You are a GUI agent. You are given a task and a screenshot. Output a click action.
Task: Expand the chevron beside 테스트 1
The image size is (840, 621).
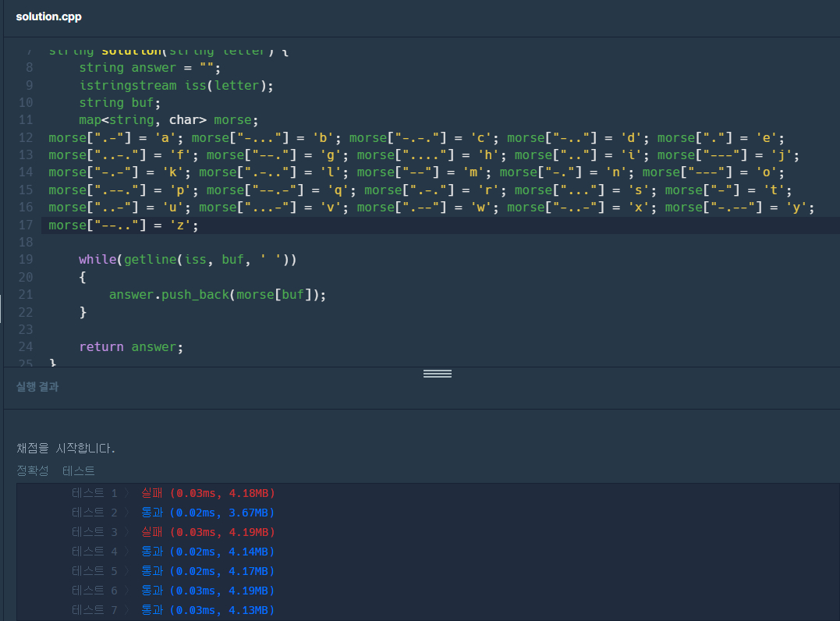pyautogui.click(x=126, y=493)
